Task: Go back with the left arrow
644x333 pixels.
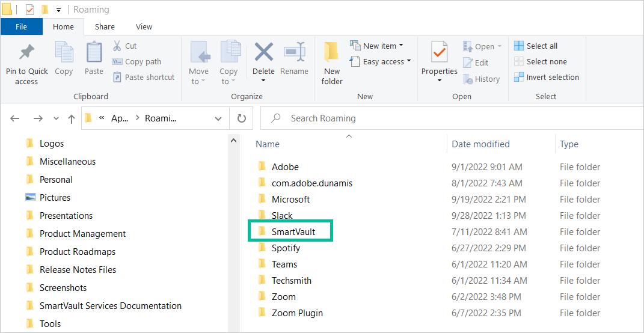Action: pos(15,118)
